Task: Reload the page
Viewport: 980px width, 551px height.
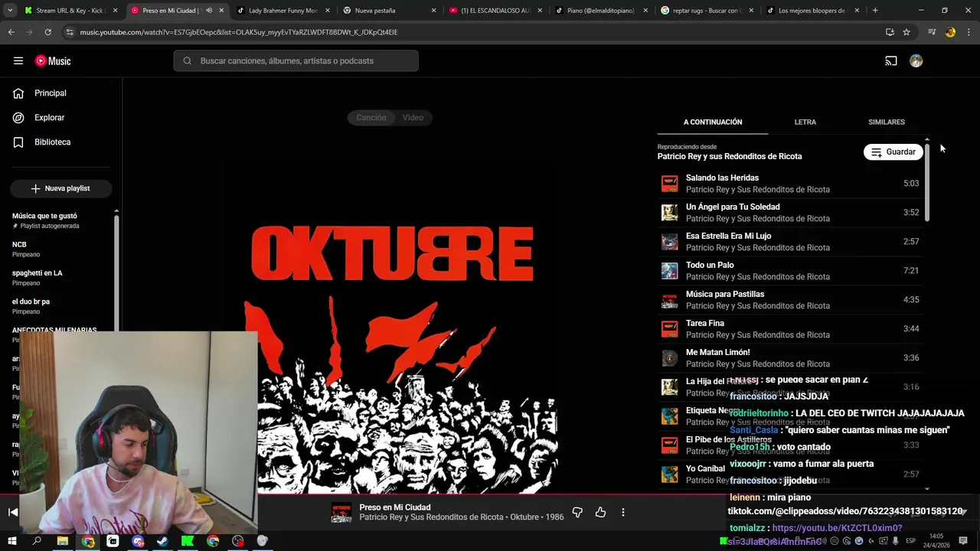Action: (47, 32)
